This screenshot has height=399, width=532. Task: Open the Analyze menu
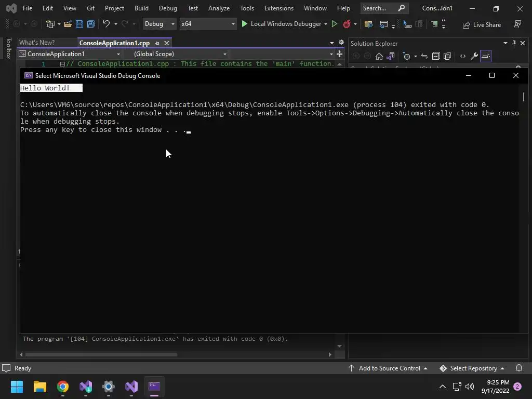[x=219, y=8]
